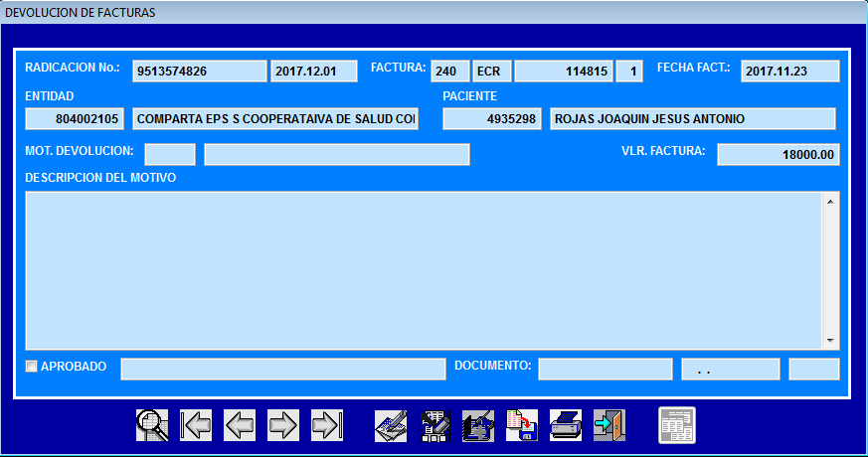
Task: Click the FACTURA prefix field ECR
Action: point(492,72)
